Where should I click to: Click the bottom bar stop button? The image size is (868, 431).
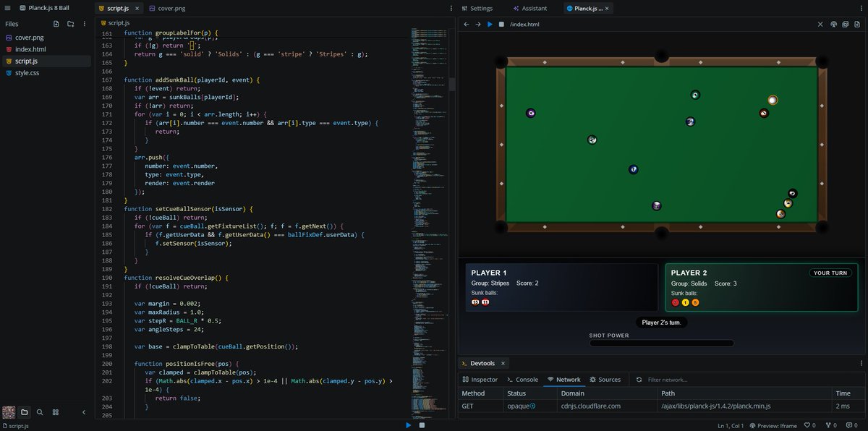coord(422,425)
